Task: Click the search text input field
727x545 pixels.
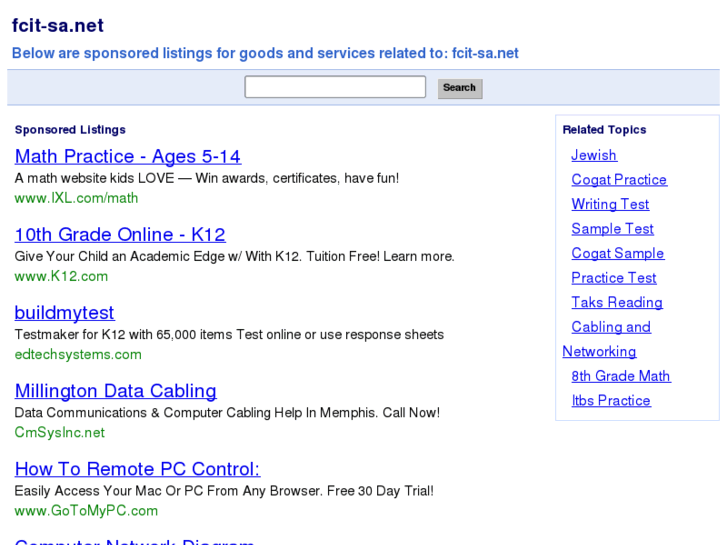Action: click(335, 87)
